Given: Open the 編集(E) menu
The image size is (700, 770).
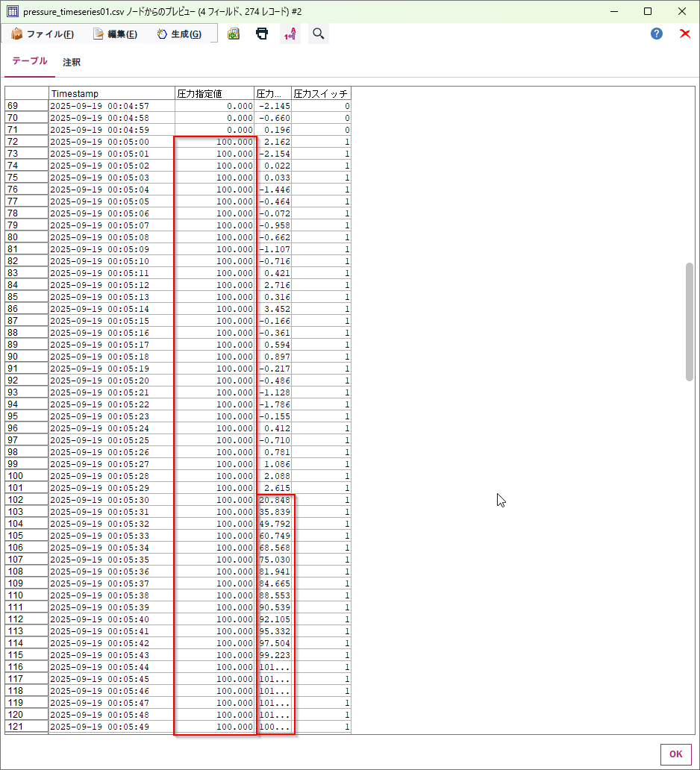Looking at the screenshot, I should [x=116, y=34].
